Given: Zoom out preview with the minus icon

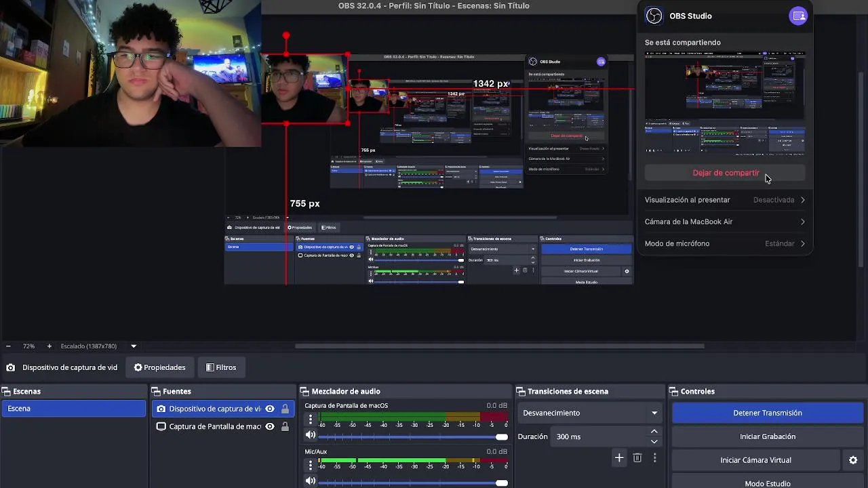Looking at the screenshot, I should tap(8, 346).
